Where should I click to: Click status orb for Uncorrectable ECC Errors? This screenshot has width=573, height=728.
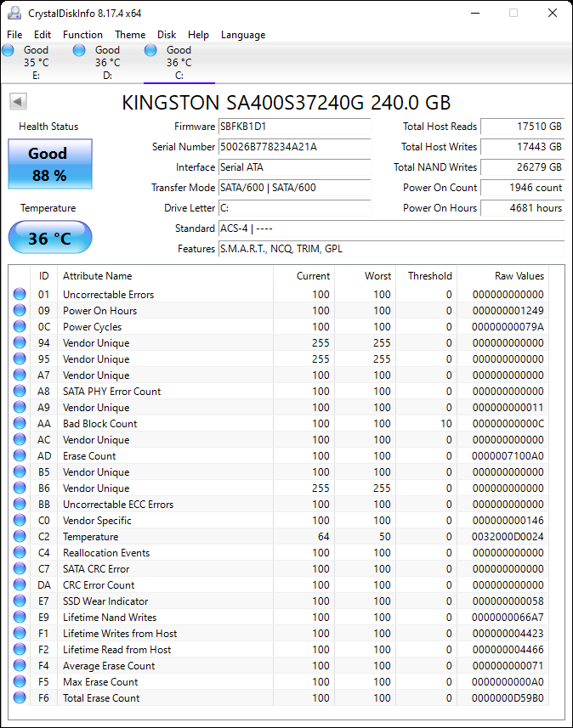tap(20, 504)
